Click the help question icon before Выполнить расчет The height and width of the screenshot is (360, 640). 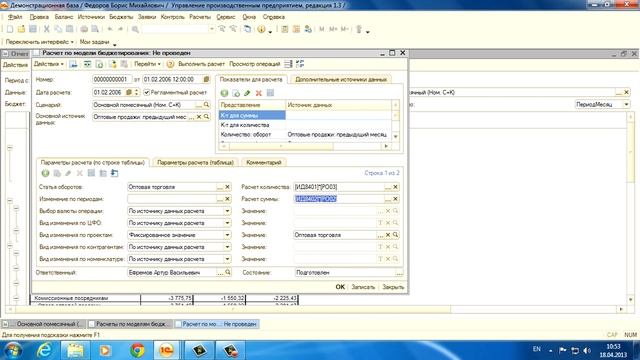coord(171,64)
